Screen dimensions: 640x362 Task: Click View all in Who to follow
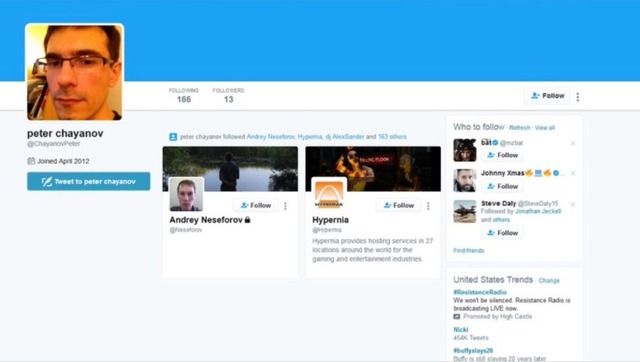tap(545, 128)
